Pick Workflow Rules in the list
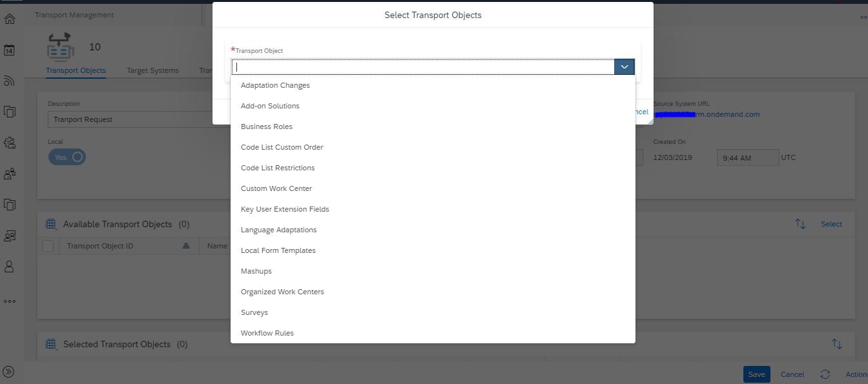 click(267, 333)
